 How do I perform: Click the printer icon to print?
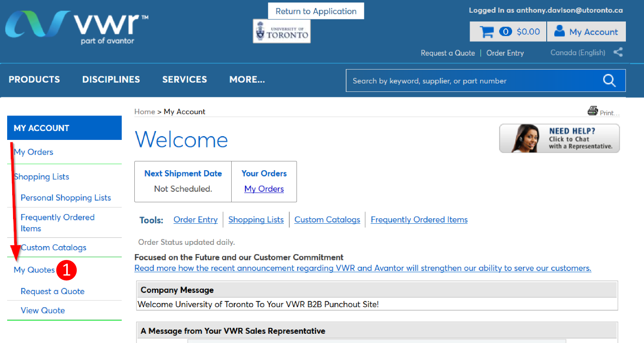[x=593, y=111]
